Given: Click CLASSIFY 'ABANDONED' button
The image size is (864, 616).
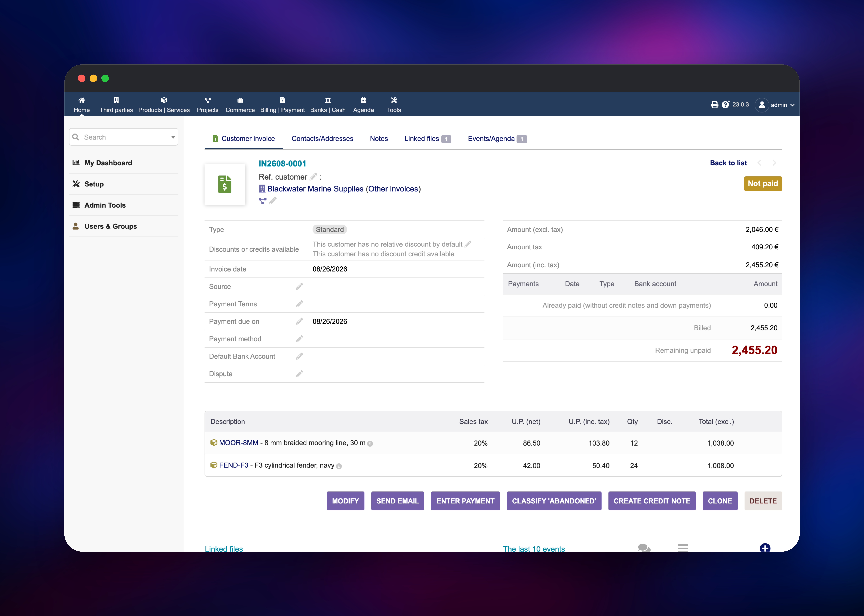Looking at the screenshot, I should [554, 501].
